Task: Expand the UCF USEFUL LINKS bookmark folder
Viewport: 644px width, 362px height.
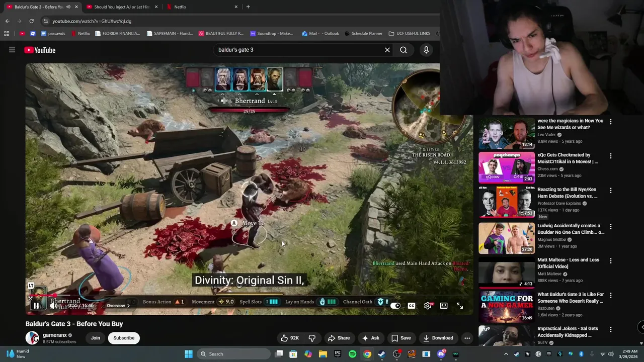Action: 410,34
